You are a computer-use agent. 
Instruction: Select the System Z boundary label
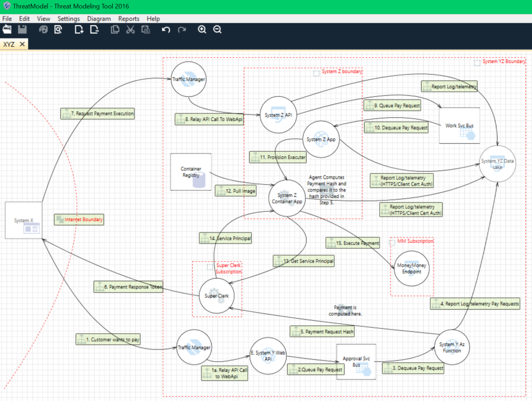click(x=342, y=71)
